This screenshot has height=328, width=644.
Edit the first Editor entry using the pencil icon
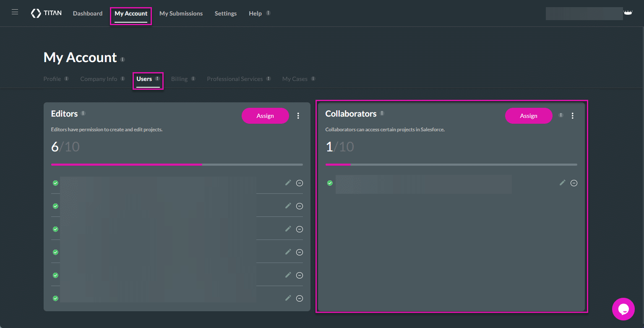tap(288, 182)
